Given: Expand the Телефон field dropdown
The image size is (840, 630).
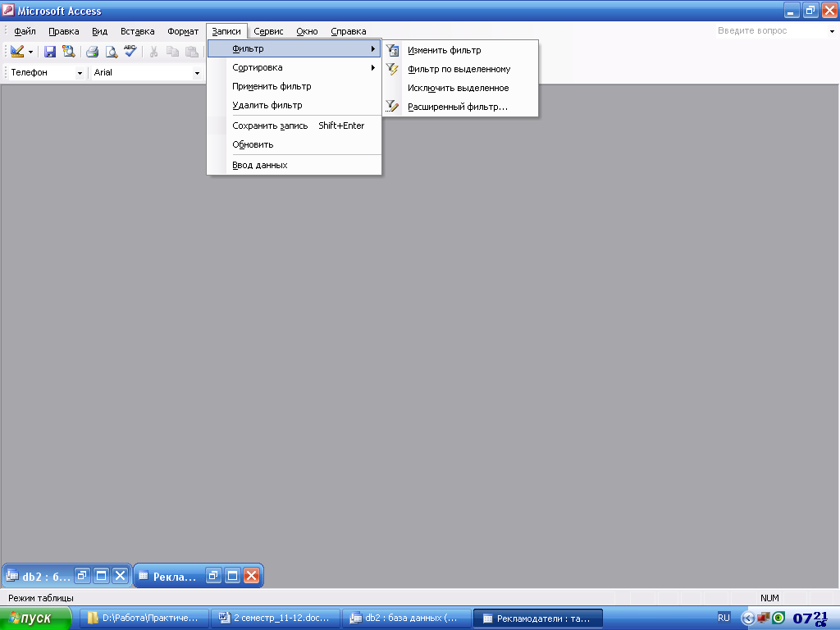Looking at the screenshot, I should pos(80,73).
